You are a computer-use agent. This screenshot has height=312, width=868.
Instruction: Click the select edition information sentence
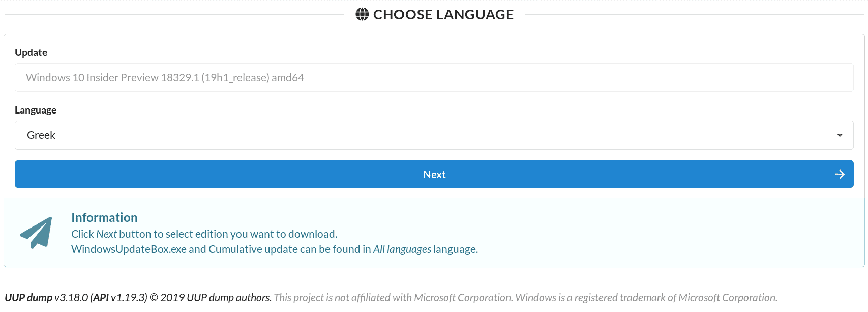point(204,234)
